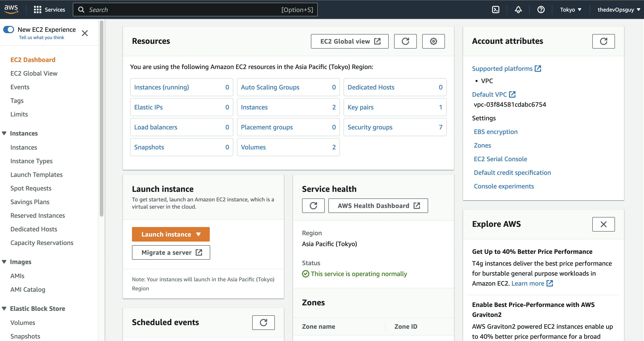Open Dedicated Hosts resource tile

click(x=395, y=87)
